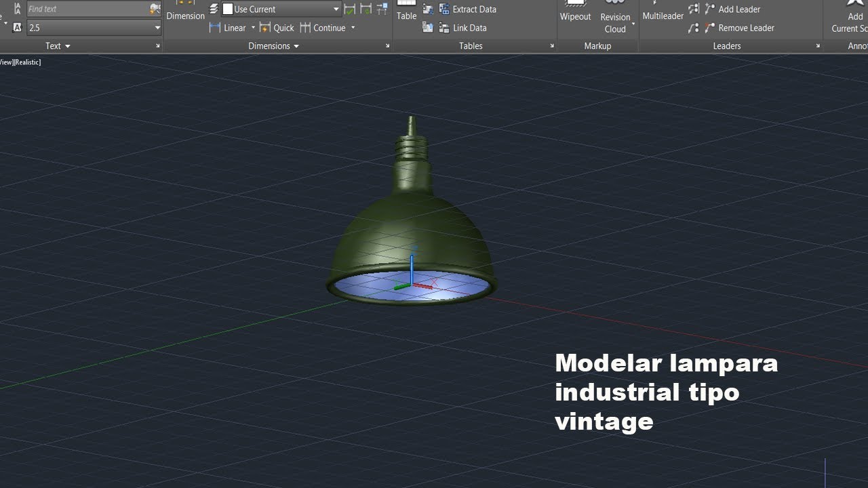Click the UCS origin icon in lamp
Image resolution: width=868 pixels, height=488 pixels.
412,283
